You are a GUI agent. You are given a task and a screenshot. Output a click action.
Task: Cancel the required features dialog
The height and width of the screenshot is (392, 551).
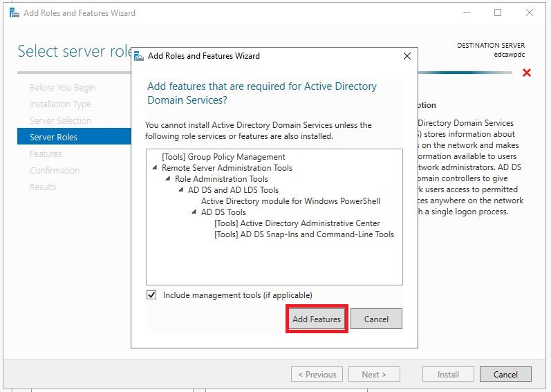[376, 319]
